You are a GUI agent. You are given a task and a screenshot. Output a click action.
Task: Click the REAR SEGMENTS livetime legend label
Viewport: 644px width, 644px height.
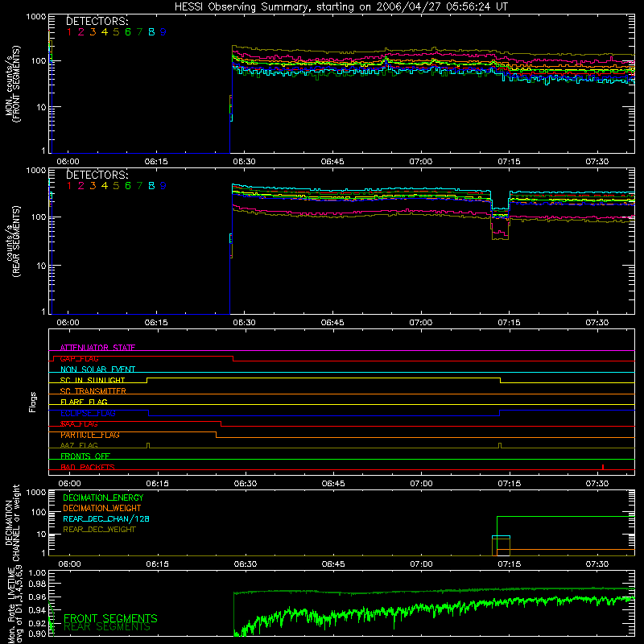tap(107, 626)
